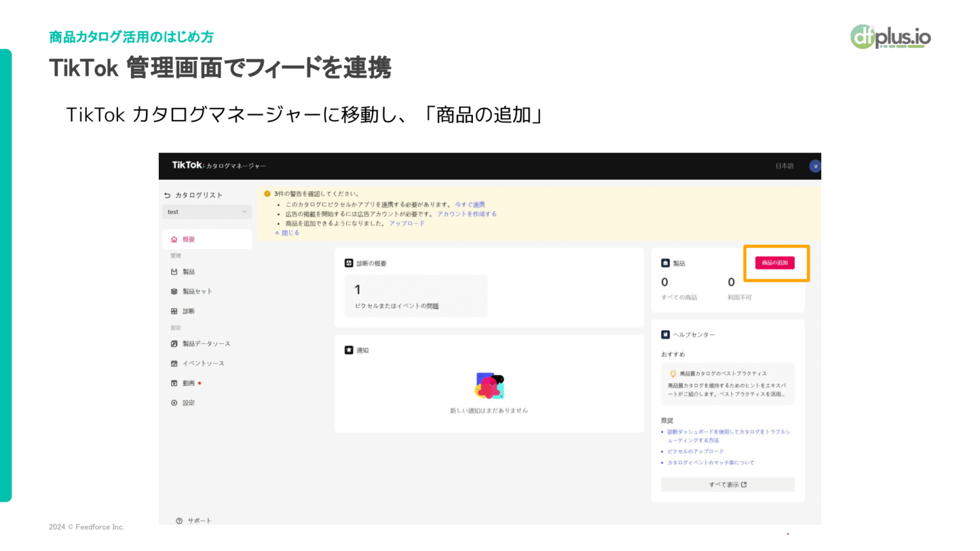This screenshot has height=551, width=980.
Task: Go back to カタログリスト
Action: click(x=198, y=195)
